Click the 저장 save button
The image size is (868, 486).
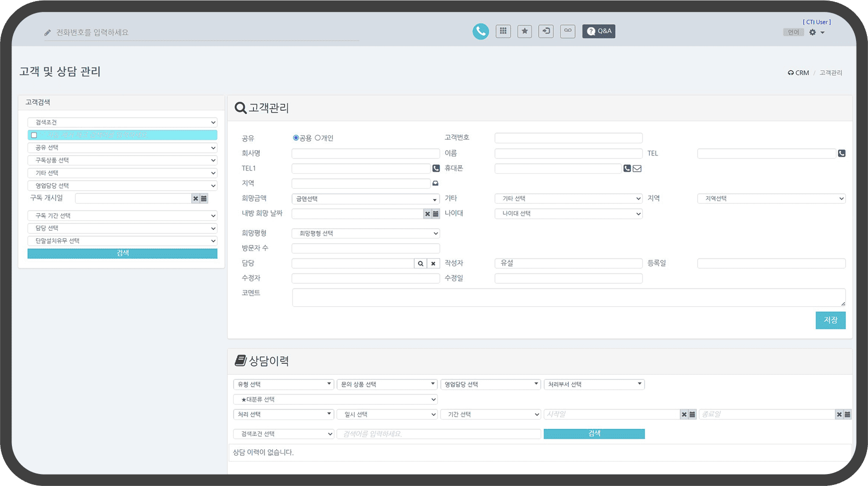point(830,320)
